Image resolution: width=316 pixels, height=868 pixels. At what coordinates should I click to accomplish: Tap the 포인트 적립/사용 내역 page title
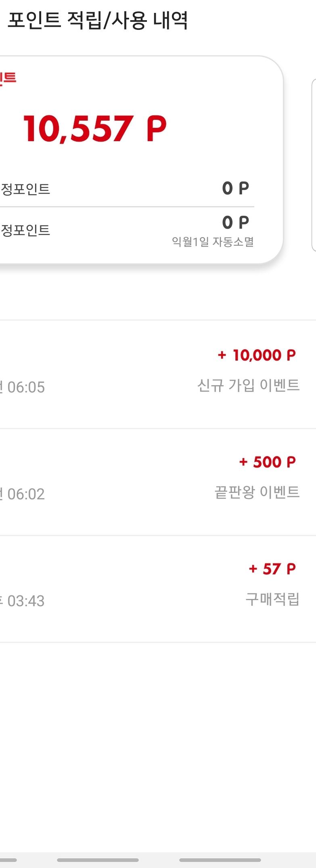[x=98, y=20]
